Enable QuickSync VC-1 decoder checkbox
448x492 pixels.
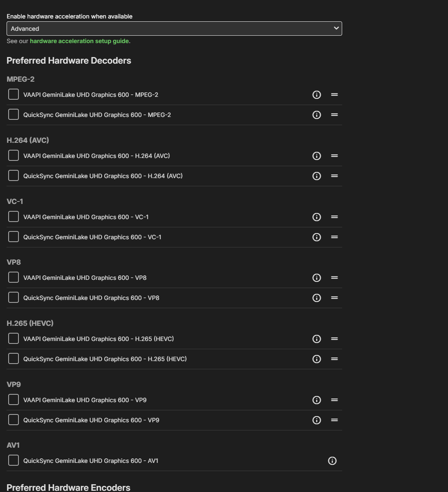(14, 237)
